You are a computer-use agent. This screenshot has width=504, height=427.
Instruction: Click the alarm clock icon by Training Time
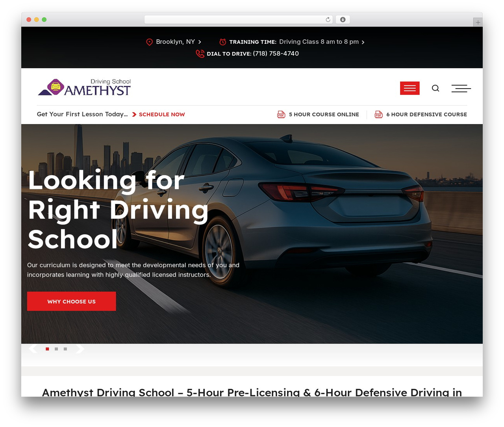(223, 42)
